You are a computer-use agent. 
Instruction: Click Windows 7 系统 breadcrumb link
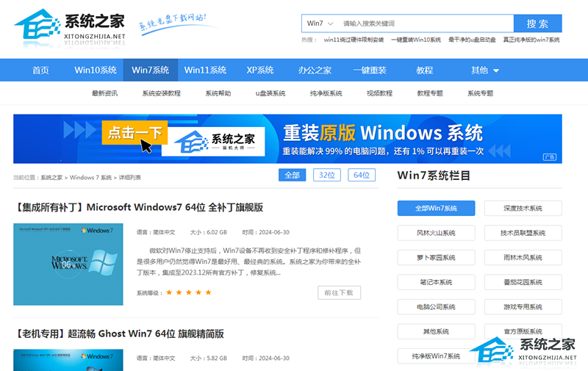(x=90, y=178)
